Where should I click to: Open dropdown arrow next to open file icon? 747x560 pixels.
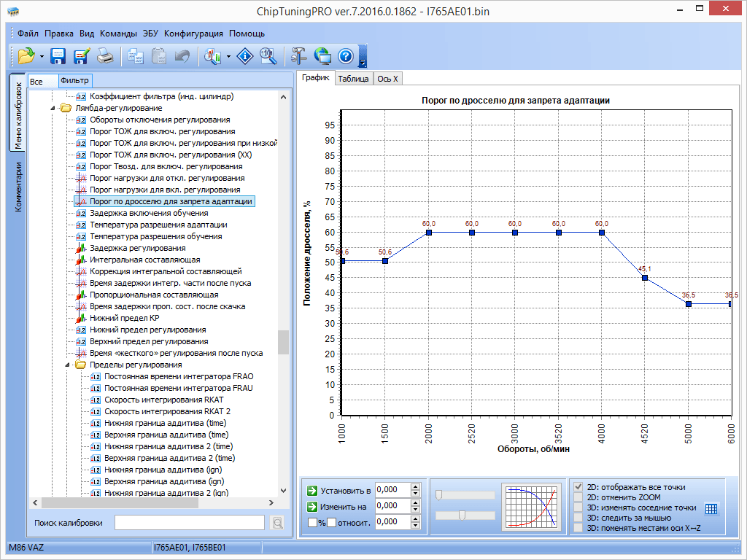42,56
